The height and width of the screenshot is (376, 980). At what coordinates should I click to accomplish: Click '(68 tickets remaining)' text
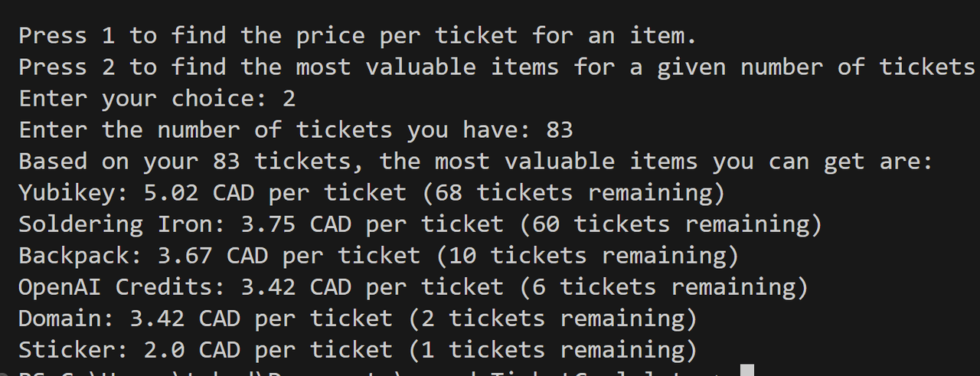573,193
